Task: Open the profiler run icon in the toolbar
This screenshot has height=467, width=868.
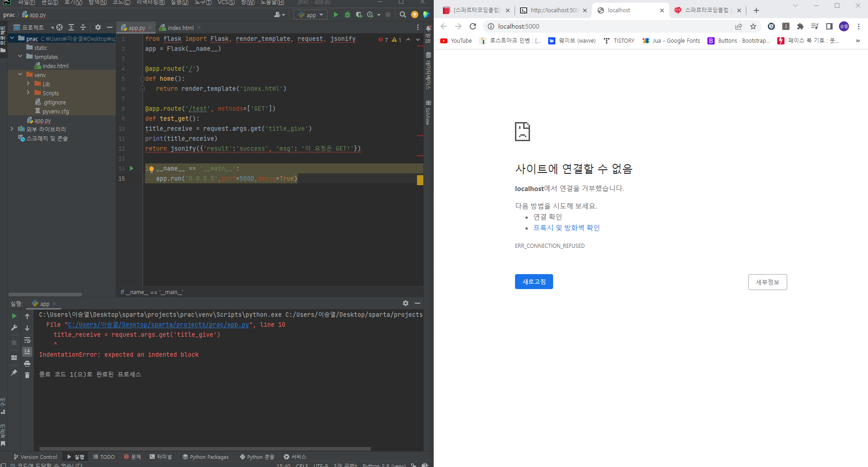Action: tap(370, 15)
